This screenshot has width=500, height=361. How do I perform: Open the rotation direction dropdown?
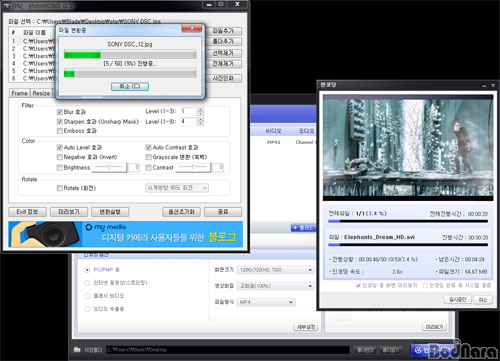(177, 188)
